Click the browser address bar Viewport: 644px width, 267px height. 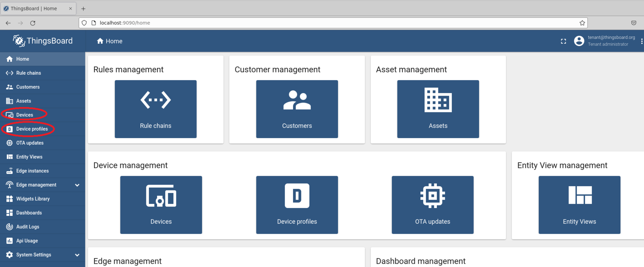point(322,23)
